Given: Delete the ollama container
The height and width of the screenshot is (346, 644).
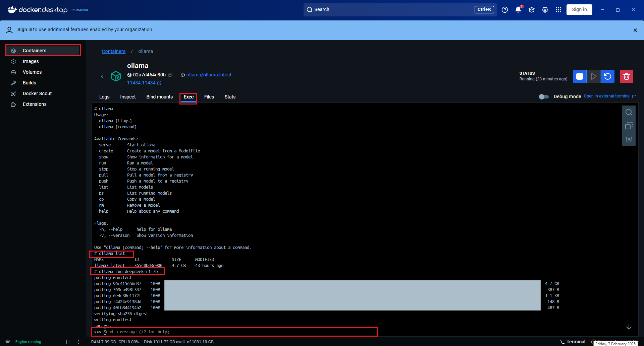Looking at the screenshot, I should tap(626, 76).
